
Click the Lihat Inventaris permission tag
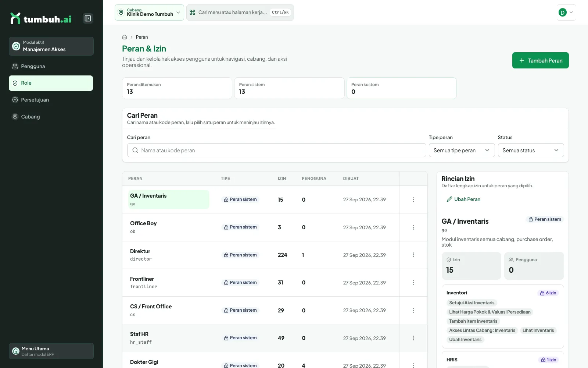[538, 330]
